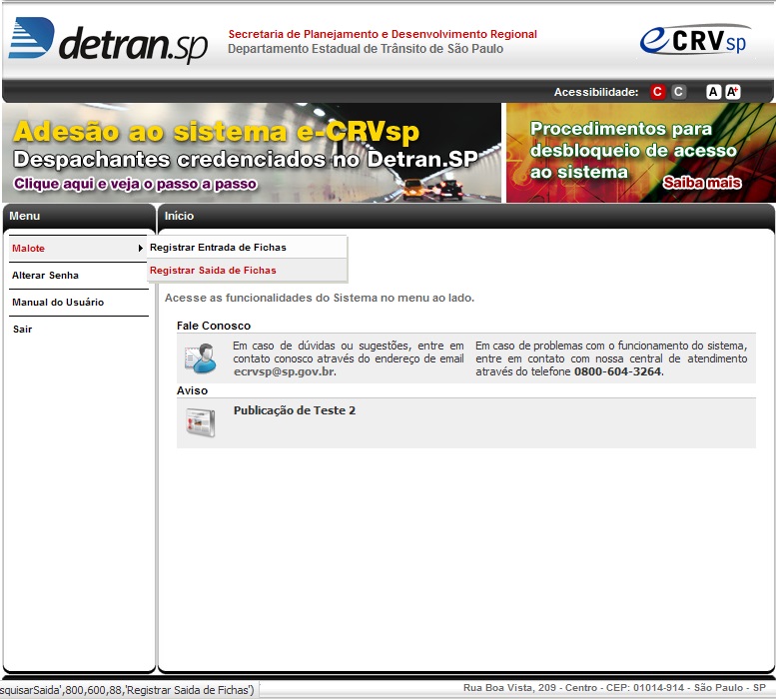Click 'Clique aqui e veja o passo a passo'
Image resolution: width=776 pixels, height=700 pixels.
pyautogui.click(x=135, y=184)
